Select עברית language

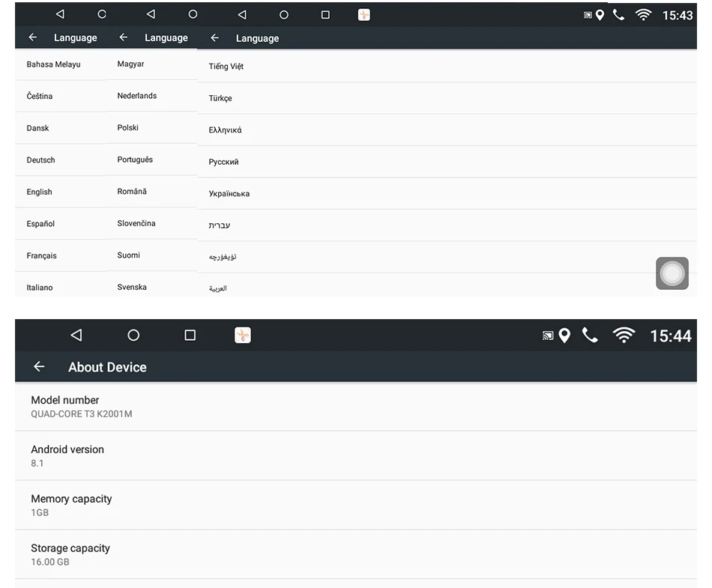447,225
